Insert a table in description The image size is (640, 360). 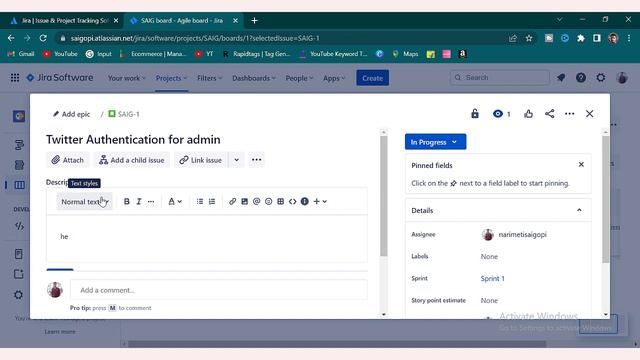(280, 201)
